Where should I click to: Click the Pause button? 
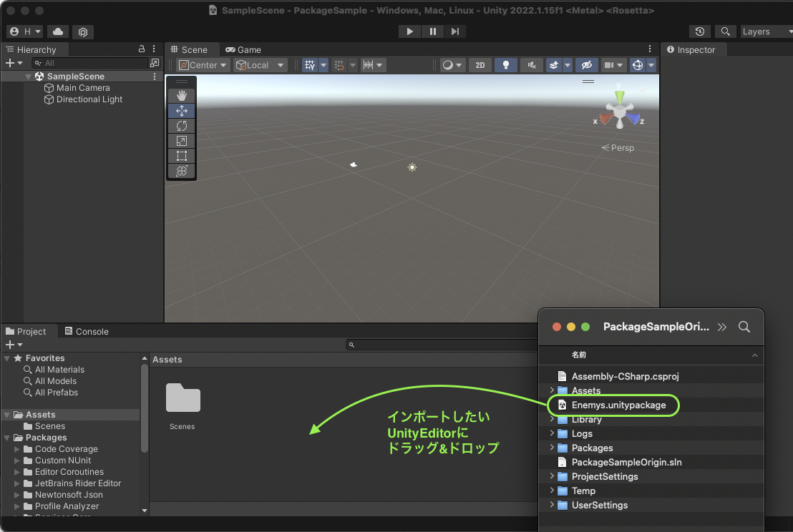432,31
